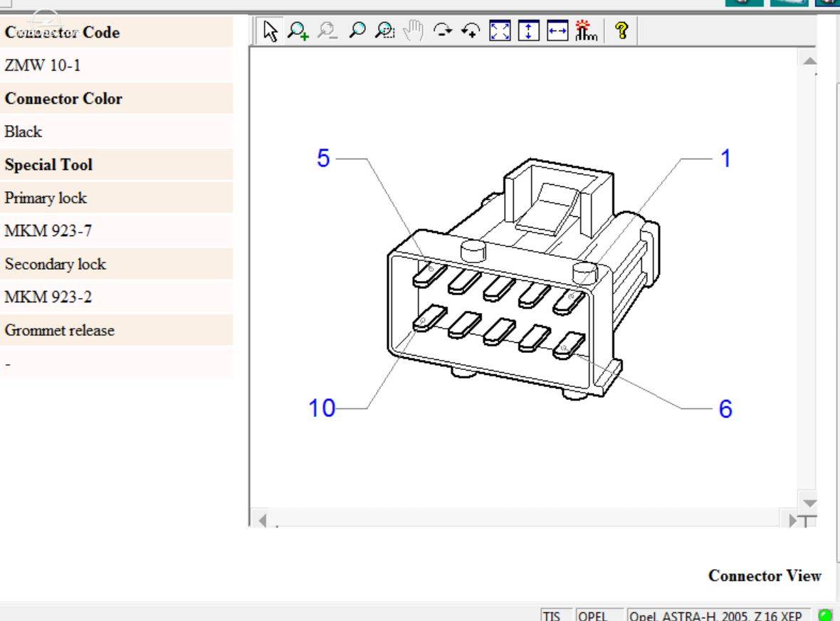Open the yellow question mark help
Viewport: 840px width, 621px height.
point(621,31)
